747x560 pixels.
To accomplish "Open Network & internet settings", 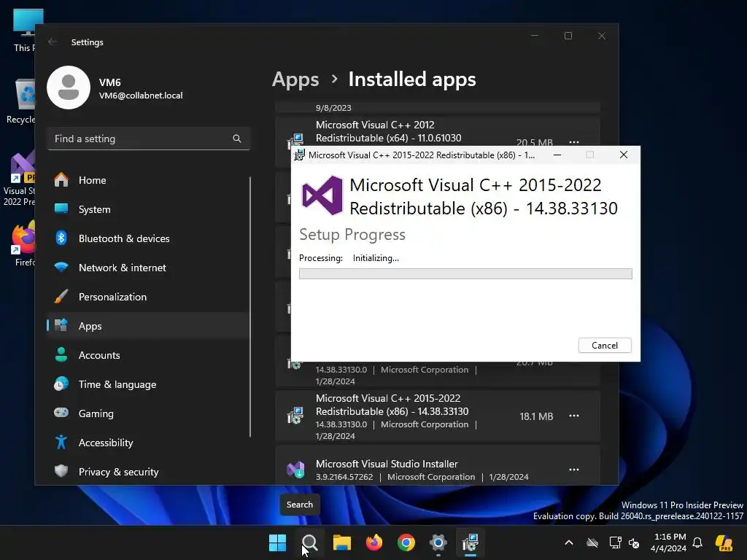I will click(x=147, y=268).
